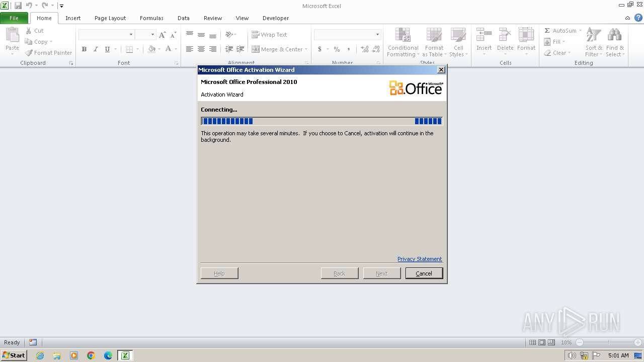Open the File tab
Viewport: 644px width, 362px height.
point(14,18)
